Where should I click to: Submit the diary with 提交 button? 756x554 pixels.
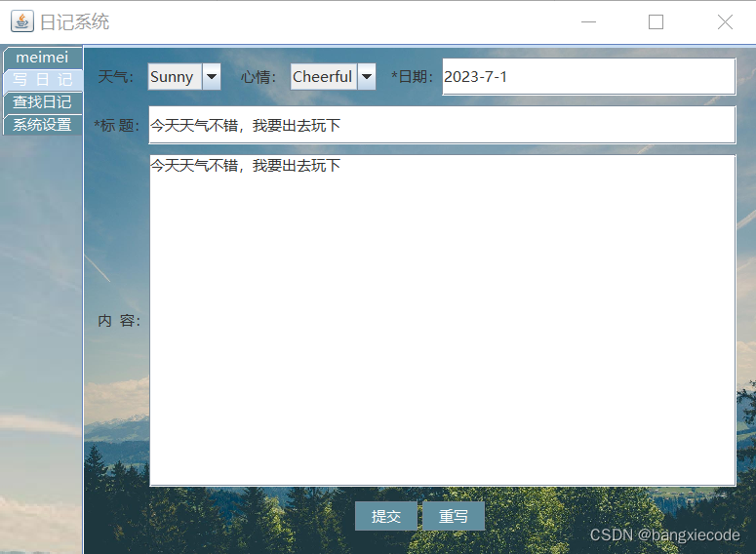pyautogui.click(x=385, y=516)
